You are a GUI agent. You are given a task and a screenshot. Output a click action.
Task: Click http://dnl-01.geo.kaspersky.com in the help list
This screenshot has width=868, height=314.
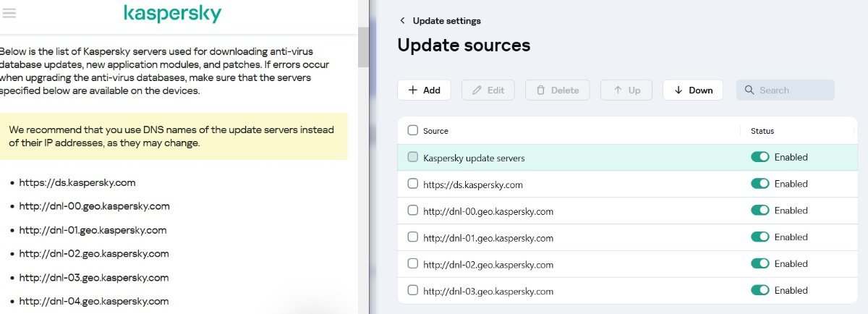click(x=93, y=230)
